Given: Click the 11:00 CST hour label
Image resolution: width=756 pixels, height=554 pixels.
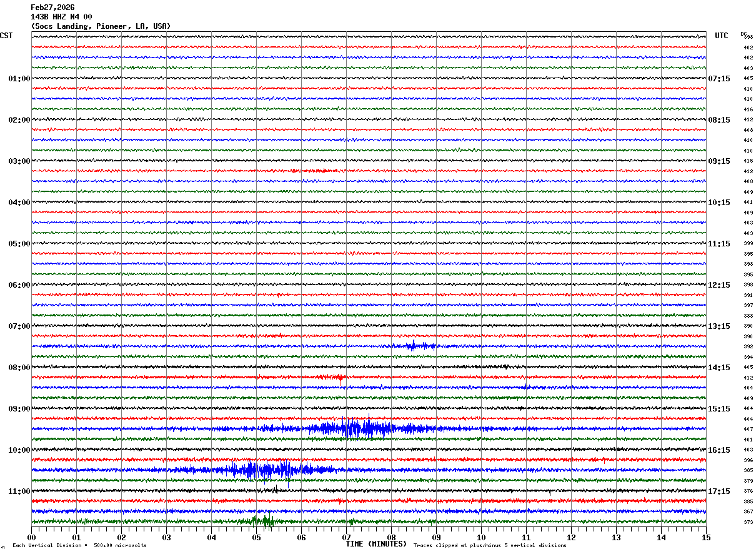Looking at the screenshot, I should (x=19, y=491).
